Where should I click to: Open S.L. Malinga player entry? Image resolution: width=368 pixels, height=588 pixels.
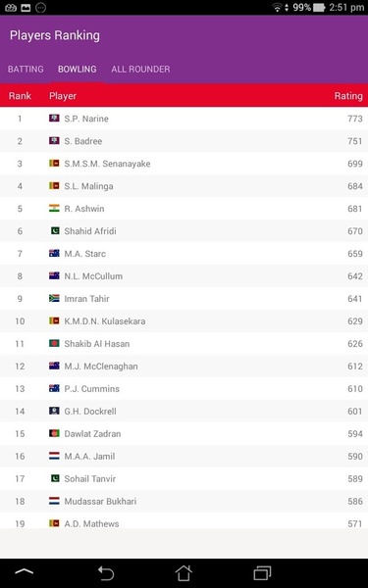[184, 186]
